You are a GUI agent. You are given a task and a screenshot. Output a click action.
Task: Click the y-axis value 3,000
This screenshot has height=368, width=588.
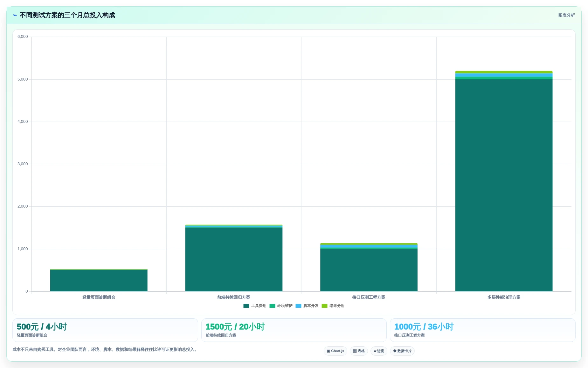[23, 164]
